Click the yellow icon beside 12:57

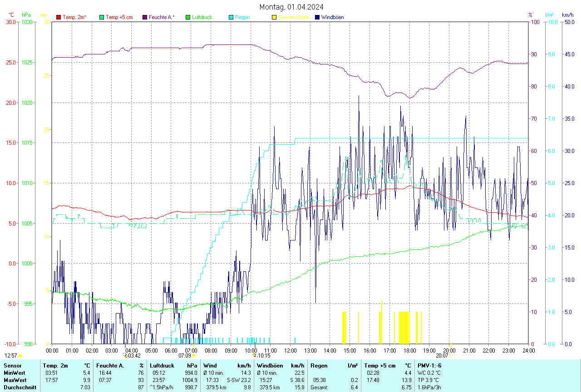(20, 356)
